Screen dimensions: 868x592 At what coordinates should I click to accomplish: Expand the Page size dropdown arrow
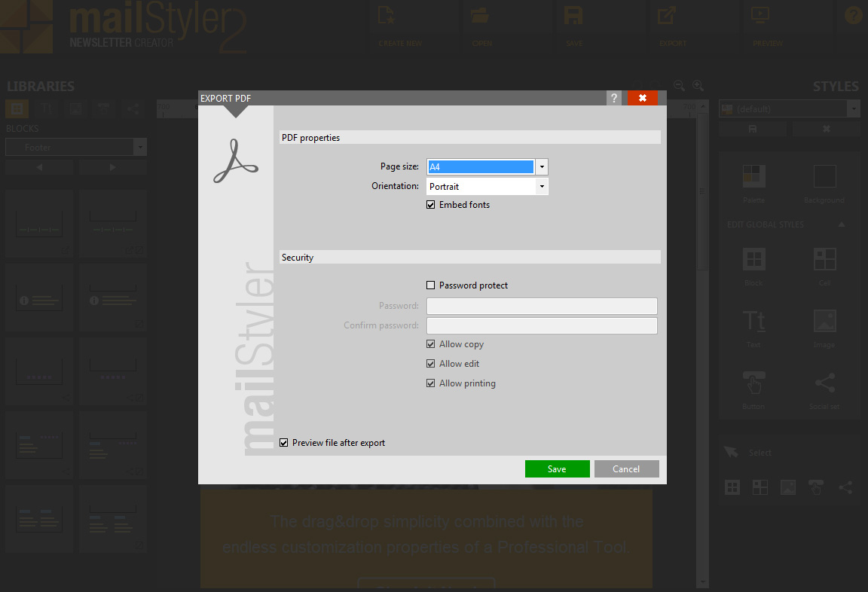click(x=542, y=166)
